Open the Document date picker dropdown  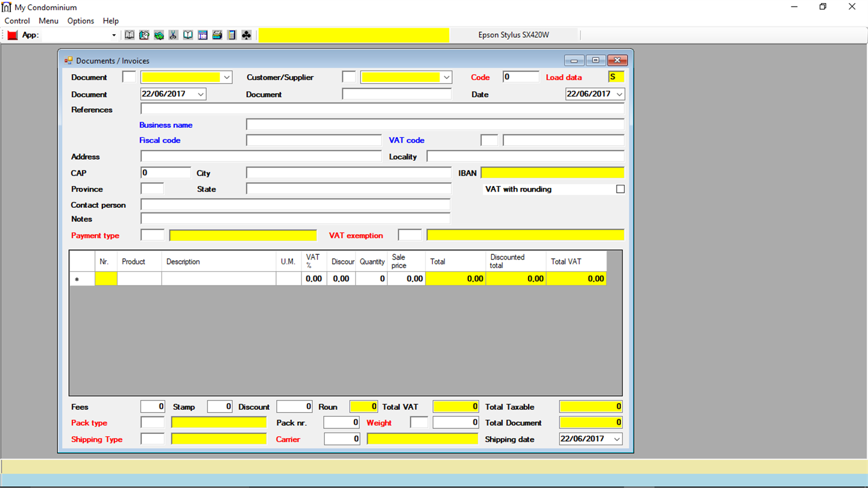[201, 94]
